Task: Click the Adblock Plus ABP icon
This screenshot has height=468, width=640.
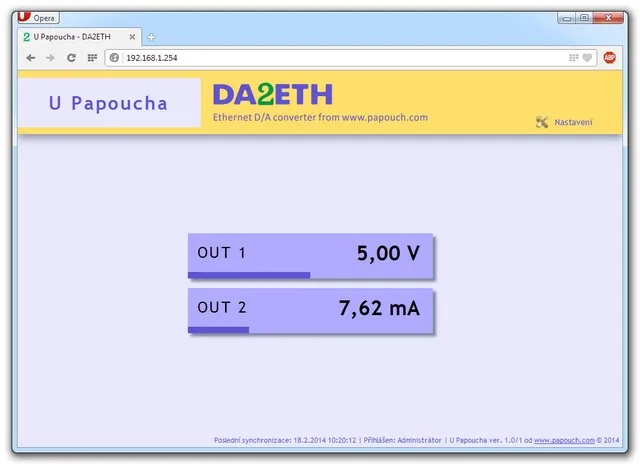Action: (609, 58)
